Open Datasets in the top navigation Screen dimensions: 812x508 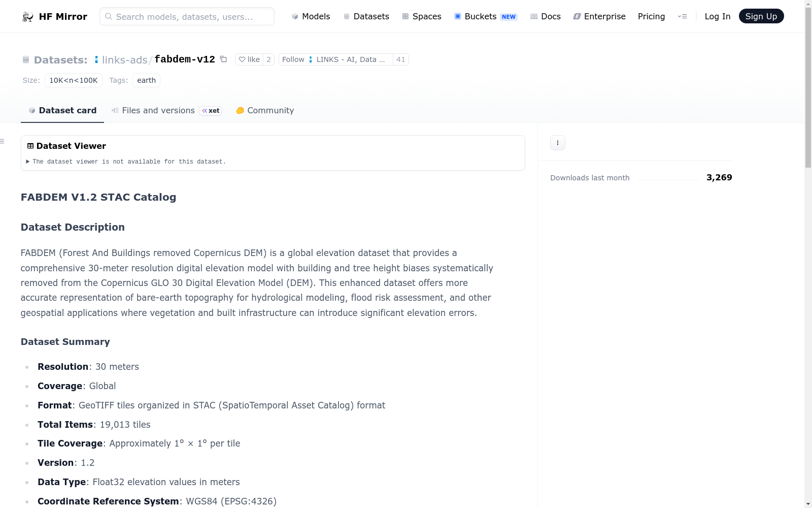366,17
